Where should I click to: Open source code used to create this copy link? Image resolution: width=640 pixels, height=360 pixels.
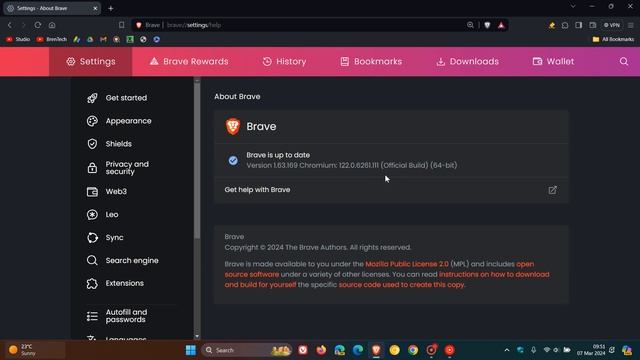(401, 285)
